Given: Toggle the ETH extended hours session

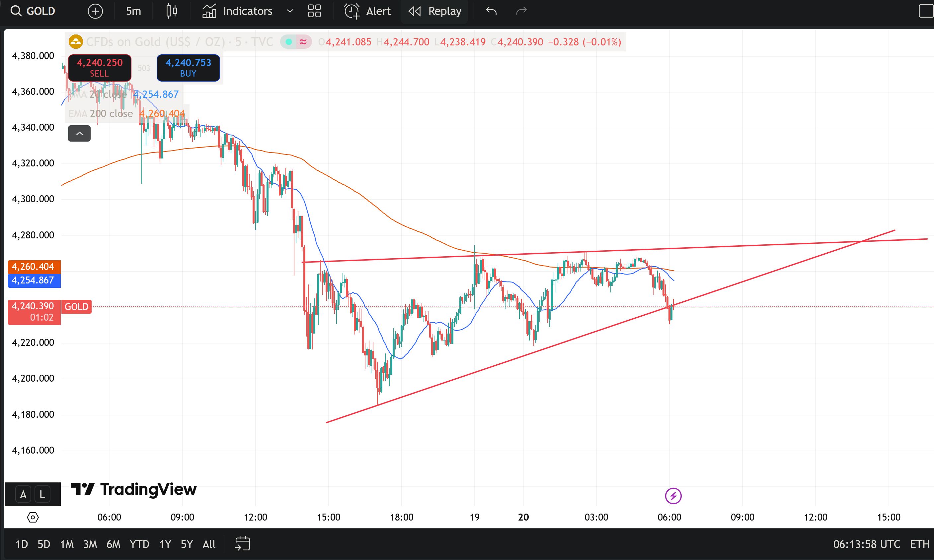Looking at the screenshot, I should (x=919, y=544).
